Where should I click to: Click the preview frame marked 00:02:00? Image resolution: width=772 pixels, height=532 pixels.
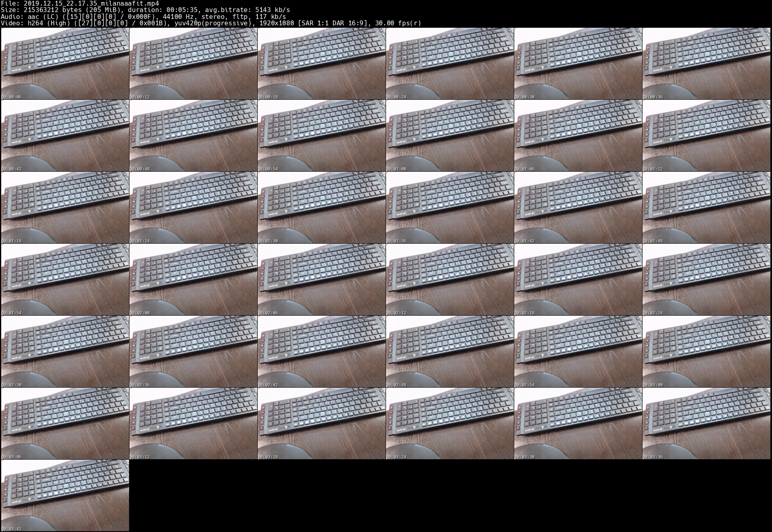193,279
